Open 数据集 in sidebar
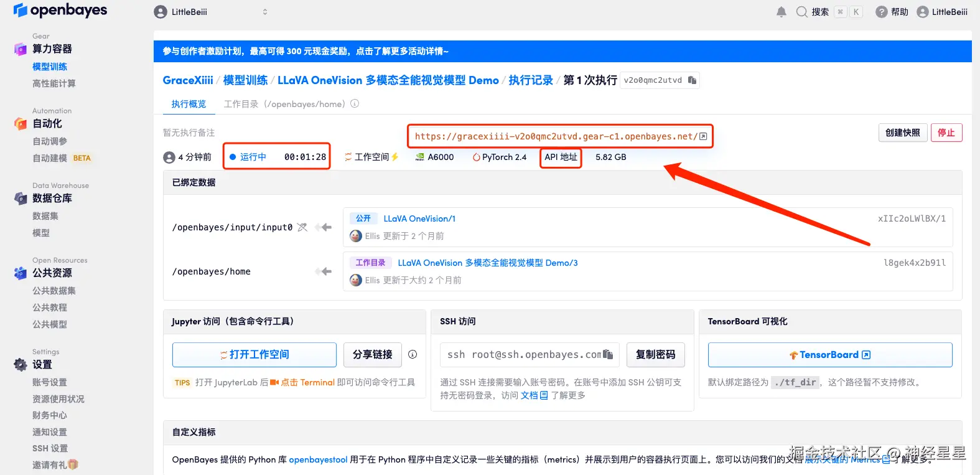 (x=45, y=216)
